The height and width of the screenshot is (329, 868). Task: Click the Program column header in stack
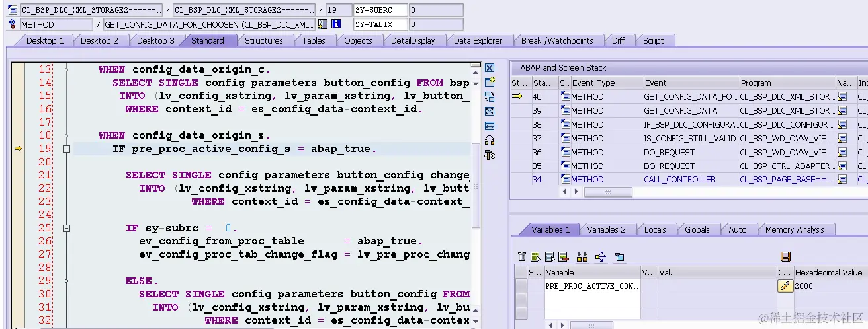(787, 83)
